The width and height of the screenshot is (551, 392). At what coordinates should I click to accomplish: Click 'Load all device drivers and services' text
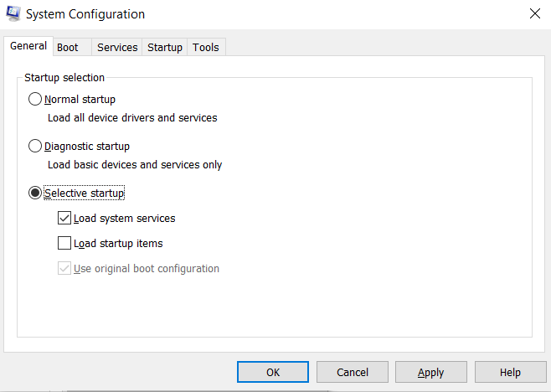click(132, 118)
